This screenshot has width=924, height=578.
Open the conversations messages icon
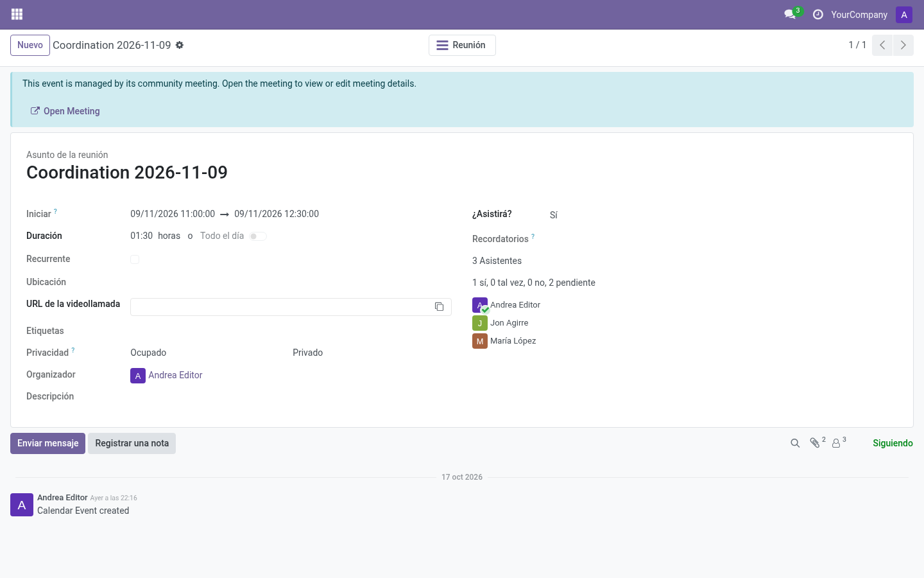coord(790,14)
